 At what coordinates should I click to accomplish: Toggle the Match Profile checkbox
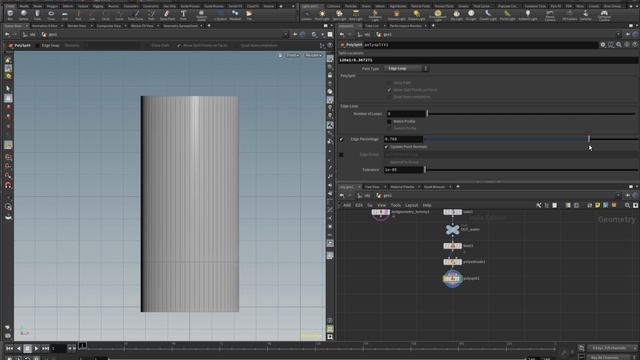[389, 121]
